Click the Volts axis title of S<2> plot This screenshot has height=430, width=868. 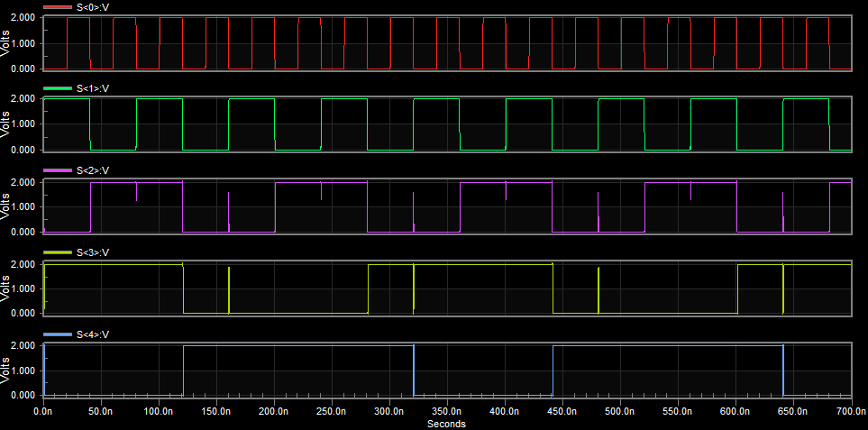[5, 206]
